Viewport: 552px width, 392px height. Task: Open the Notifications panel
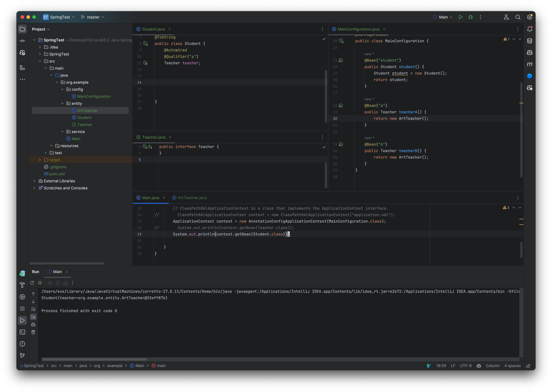pos(530,29)
